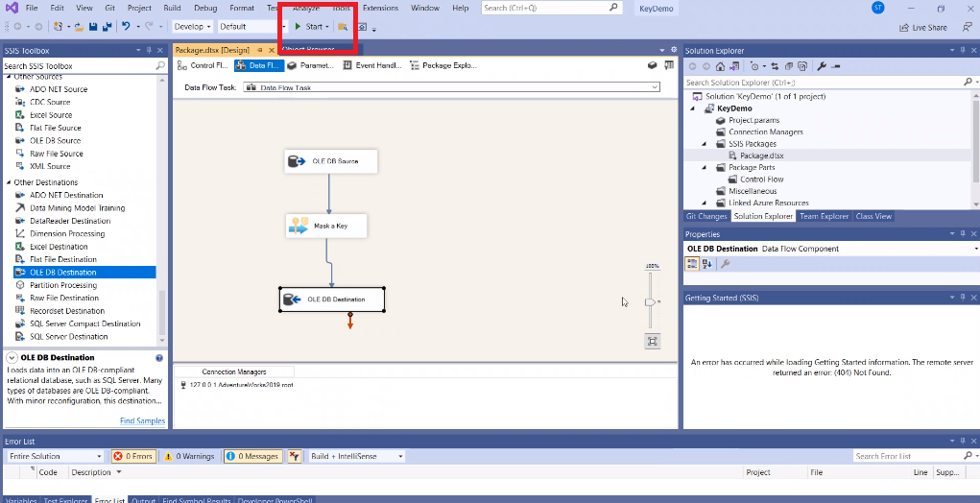Switch to the Team Explorer tab
The image size is (980, 503).
click(x=824, y=216)
